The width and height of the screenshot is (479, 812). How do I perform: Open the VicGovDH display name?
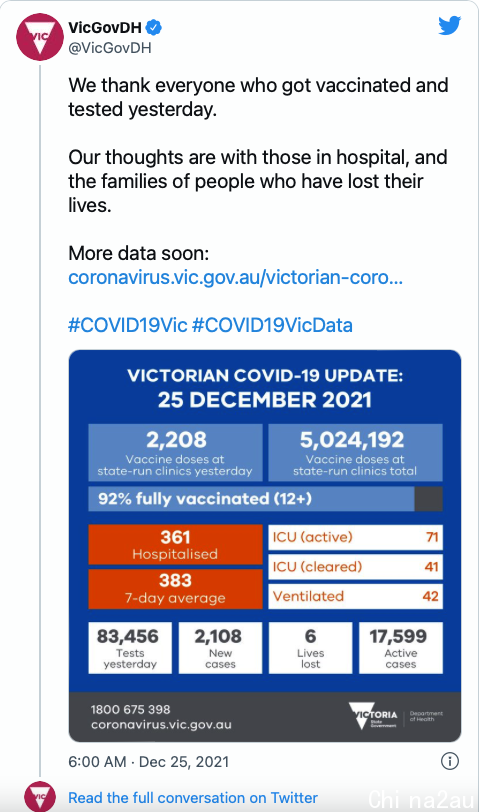(x=105, y=27)
